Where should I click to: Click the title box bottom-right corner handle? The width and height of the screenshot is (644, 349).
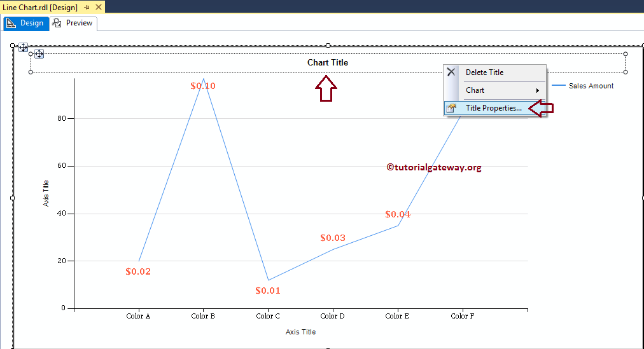[x=626, y=72]
